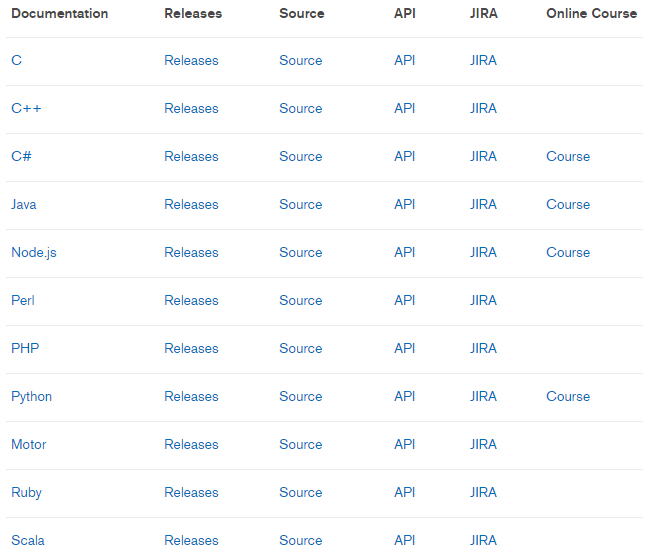The image size is (652, 558).
Task: Open Source link in the Ruby row
Action: point(301,493)
